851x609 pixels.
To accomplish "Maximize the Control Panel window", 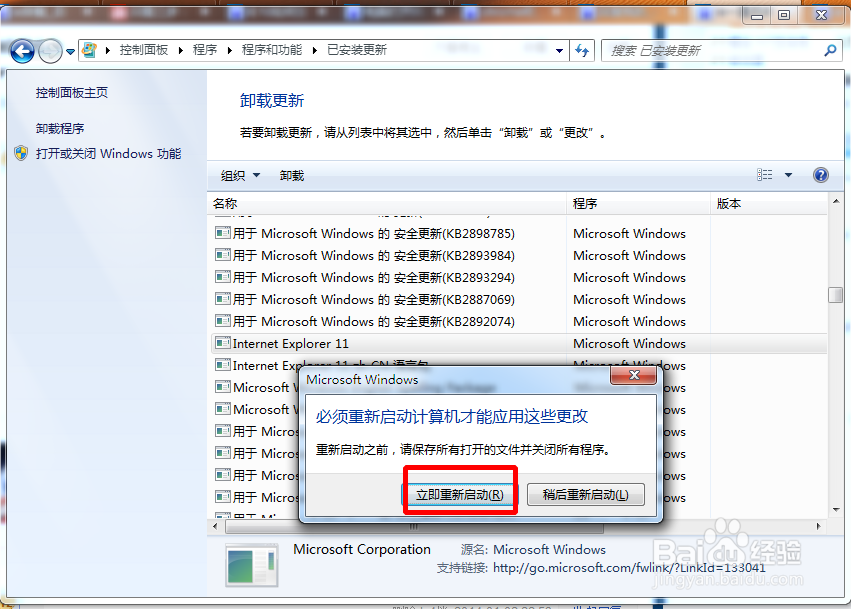I will click(x=784, y=15).
